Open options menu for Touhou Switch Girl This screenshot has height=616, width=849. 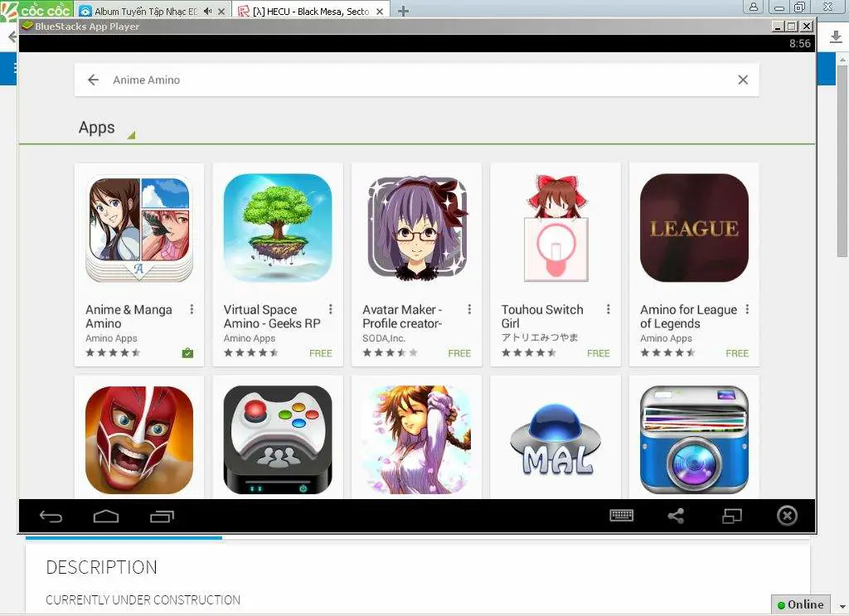point(608,309)
